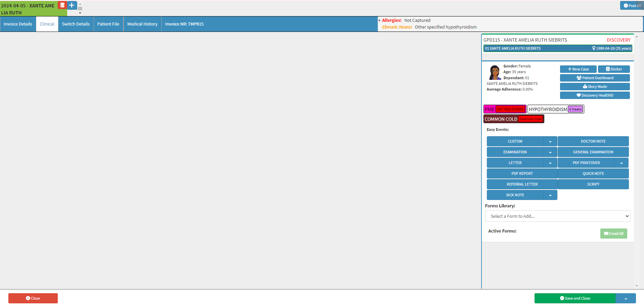
Task: Open the Switch Details tab
Action: click(x=76, y=24)
